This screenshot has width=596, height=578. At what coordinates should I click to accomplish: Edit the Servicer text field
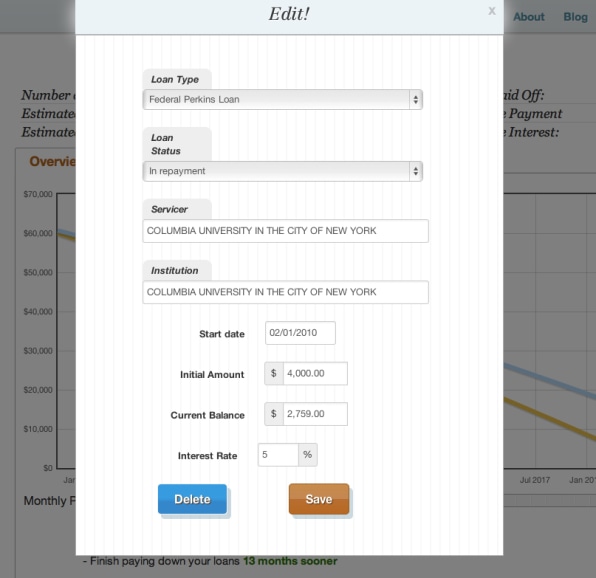click(x=285, y=231)
